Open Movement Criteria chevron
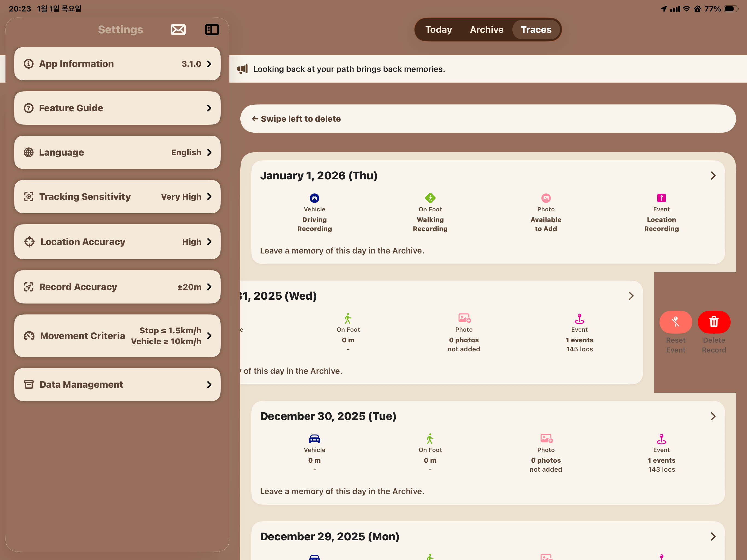747x560 pixels. (x=209, y=336)
